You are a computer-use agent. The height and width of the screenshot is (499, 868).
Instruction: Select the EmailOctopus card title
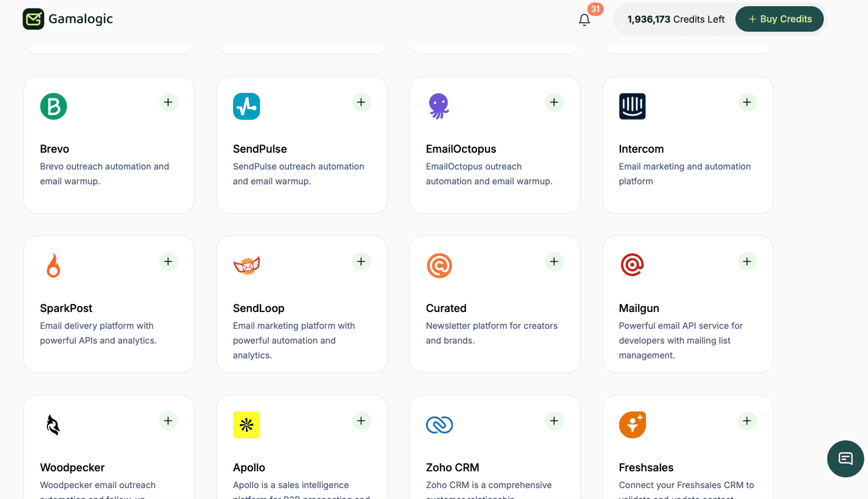tap(461, 149)
